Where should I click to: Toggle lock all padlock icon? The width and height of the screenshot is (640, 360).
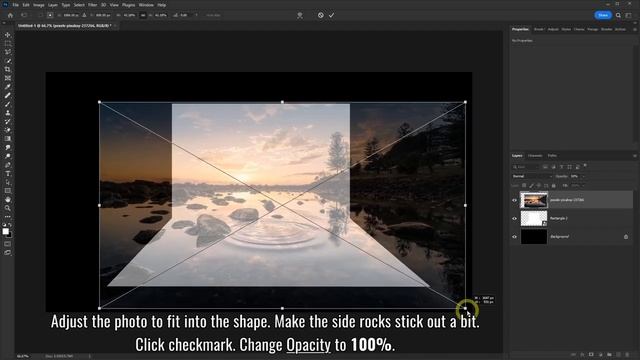click(553, 186)
